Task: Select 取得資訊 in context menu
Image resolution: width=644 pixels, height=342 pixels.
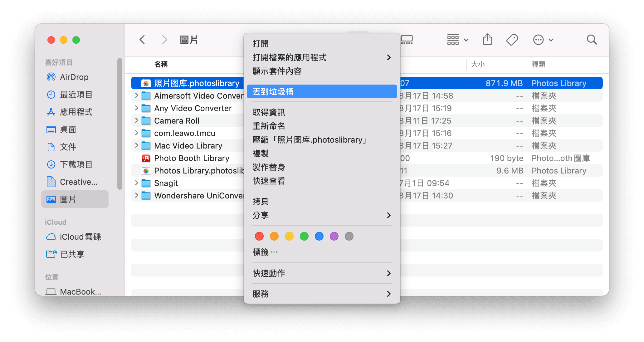Action: point(269,112)
